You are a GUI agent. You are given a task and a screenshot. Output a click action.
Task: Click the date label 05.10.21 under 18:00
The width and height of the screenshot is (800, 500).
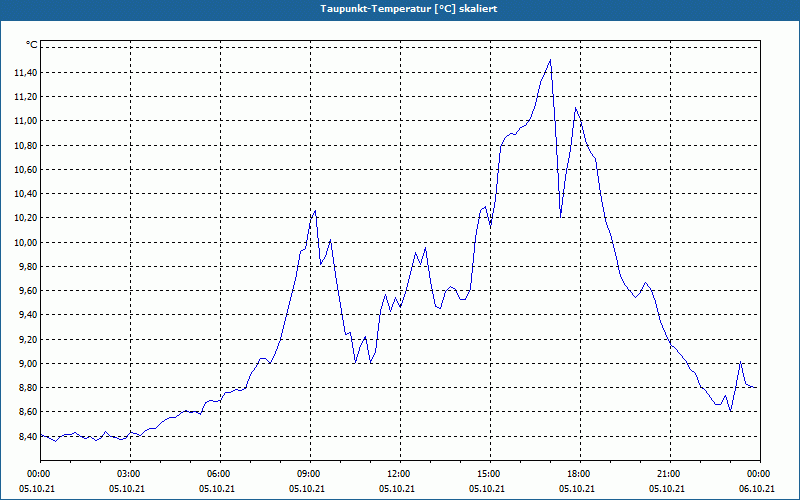577,489
